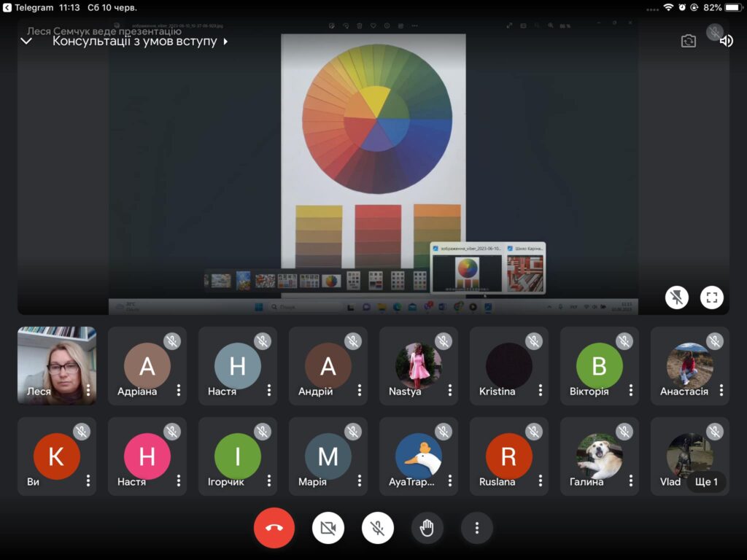Show more participants via Ще 1 button
Viewport: 747px width, 560px height.
(706, 482)
